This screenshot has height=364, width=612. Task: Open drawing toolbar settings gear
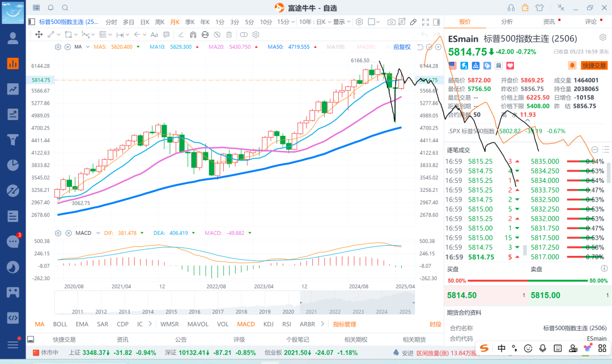click(256, 35)
